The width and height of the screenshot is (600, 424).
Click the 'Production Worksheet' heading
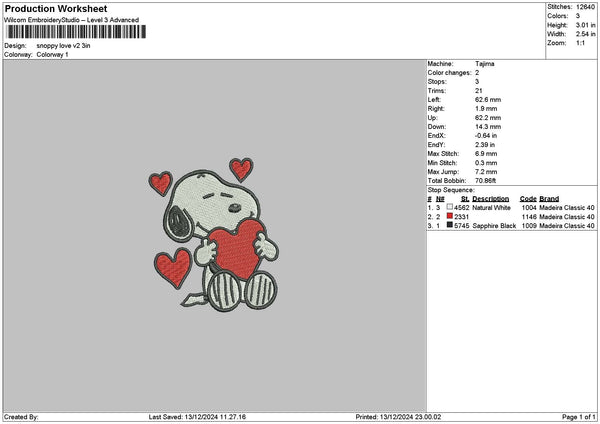[56, 9]
